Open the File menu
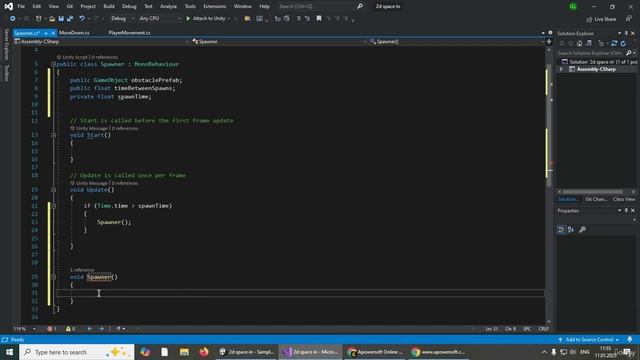 tap(21, 7)
